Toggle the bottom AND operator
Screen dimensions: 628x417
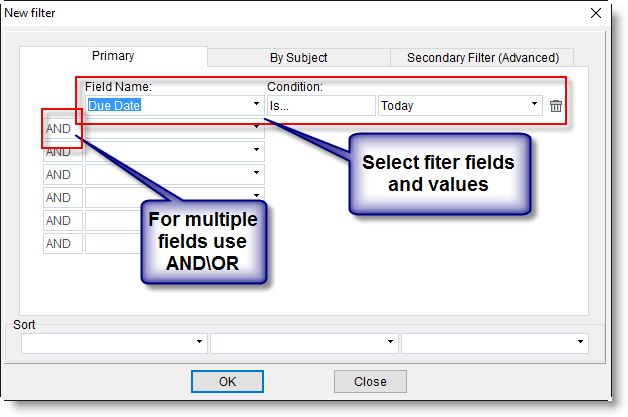pos(59,243)
